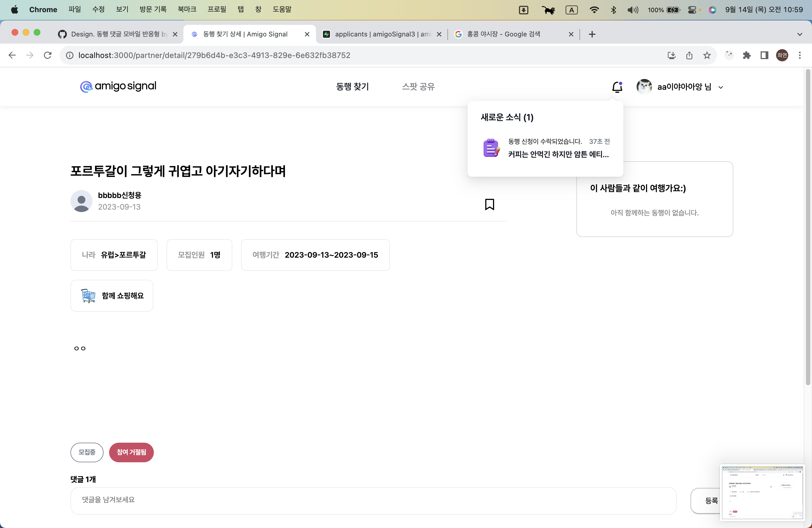Click the amigo signal logo
Screen dimensions: 812x528
point(118,86)
